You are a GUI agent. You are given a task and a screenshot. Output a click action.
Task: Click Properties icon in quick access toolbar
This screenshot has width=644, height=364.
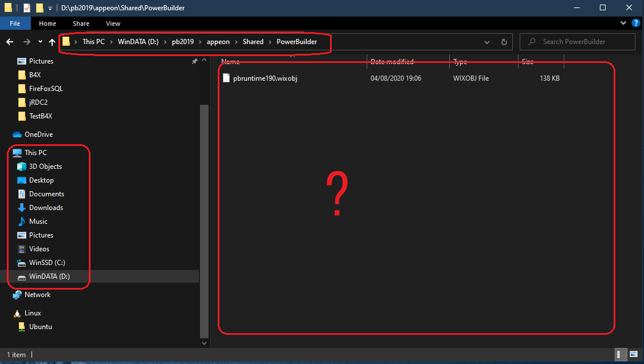coord(27,8)
